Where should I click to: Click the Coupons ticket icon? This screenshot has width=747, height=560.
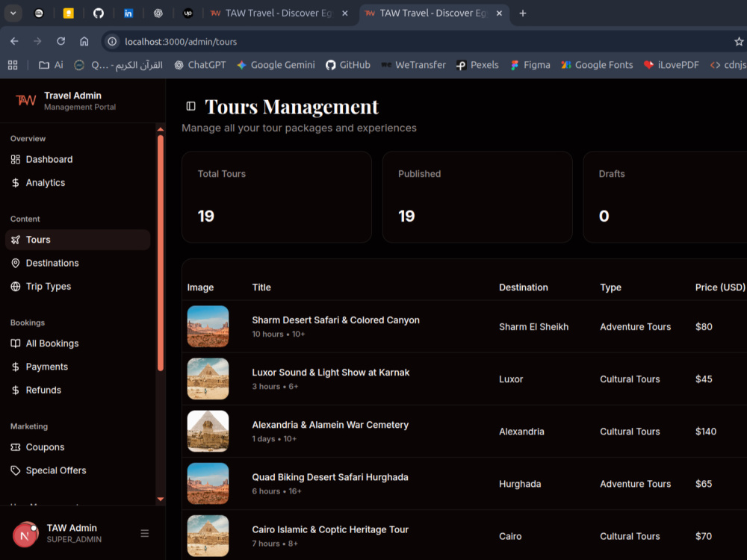pyautogui.click(x=15, y=447)
